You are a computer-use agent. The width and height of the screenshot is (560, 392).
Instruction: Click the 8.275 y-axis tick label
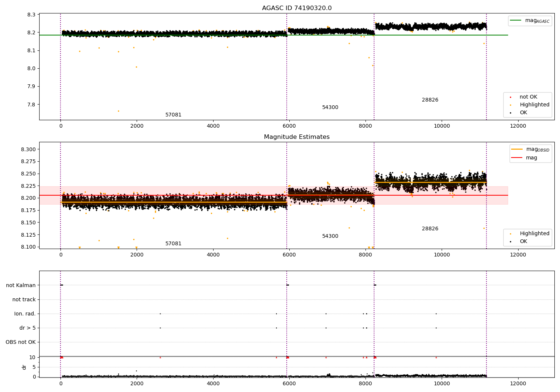click(29, 162)
